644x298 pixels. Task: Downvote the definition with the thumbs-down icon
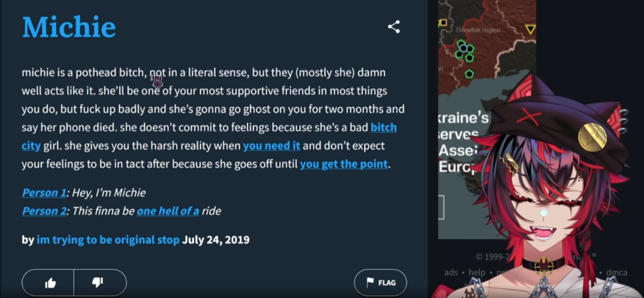[97, 283]
